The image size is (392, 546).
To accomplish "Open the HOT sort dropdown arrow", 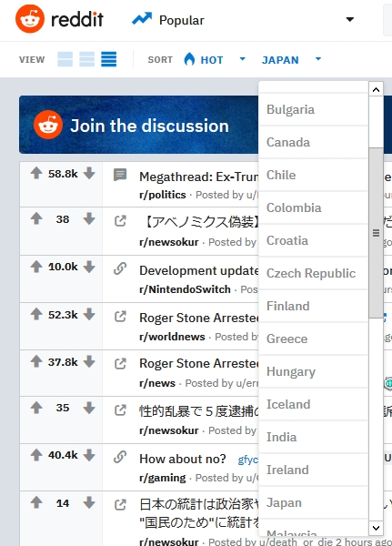I will pos(243,59).
